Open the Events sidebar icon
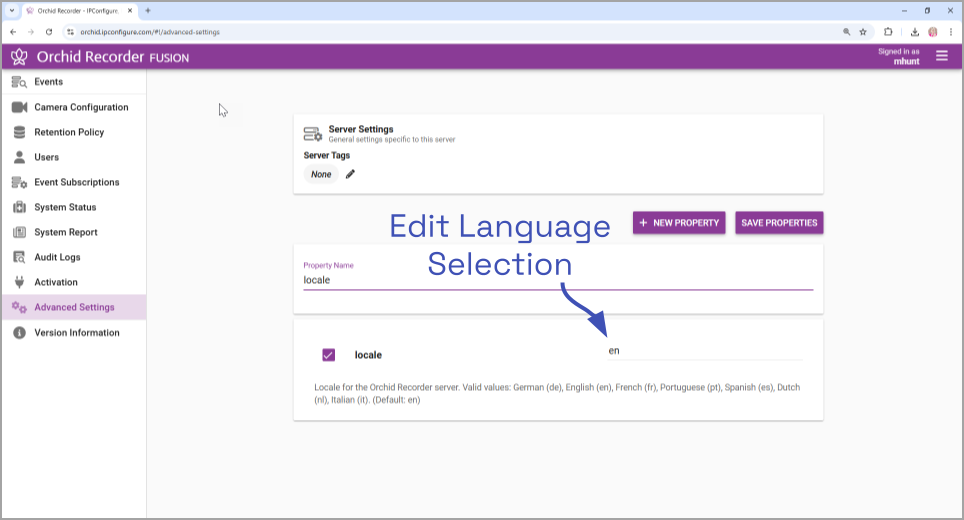Viewport: 964px width, 520px height. tap(19, 82)
